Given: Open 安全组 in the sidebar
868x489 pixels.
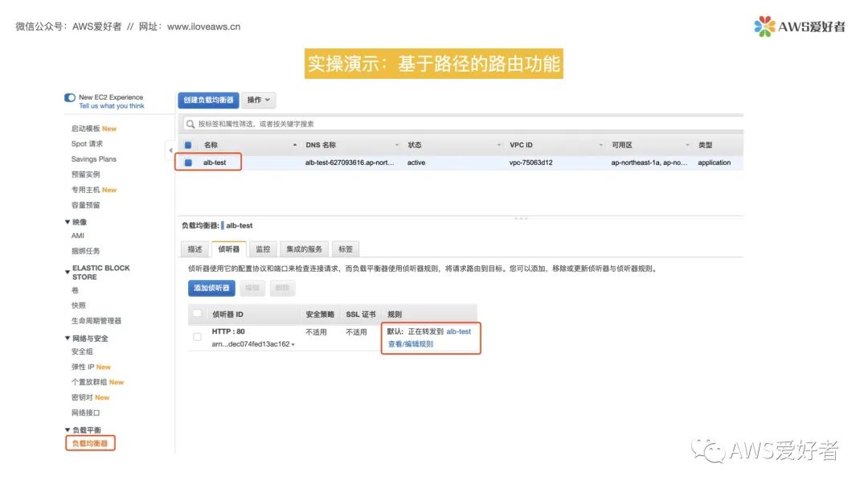Looking at the screenshot, I should (82, 351).
